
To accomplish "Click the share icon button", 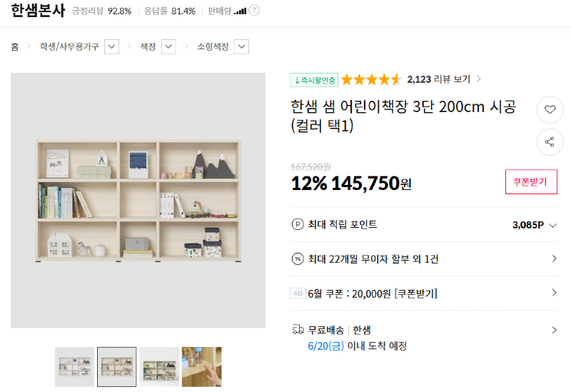I will click(550, 142).
